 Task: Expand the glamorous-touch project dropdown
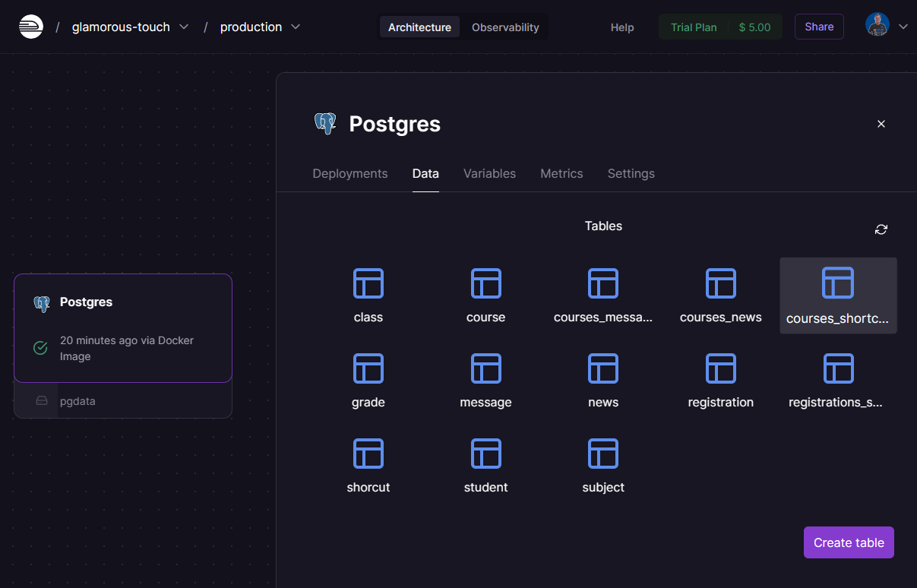[183, 27]
